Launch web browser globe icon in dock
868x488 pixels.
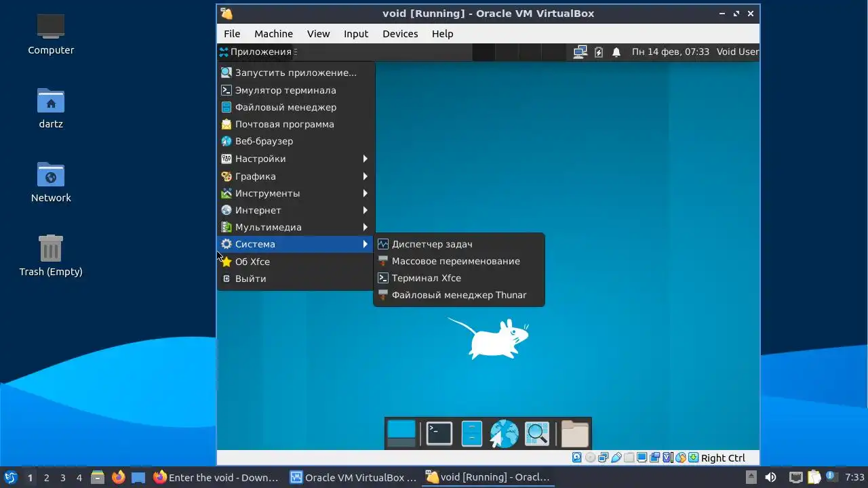coord(504,434)
